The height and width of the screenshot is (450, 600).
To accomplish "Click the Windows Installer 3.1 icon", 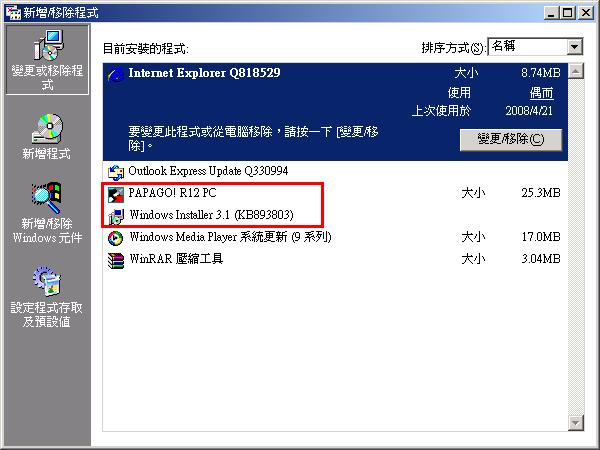I will (x=116, y=216).
